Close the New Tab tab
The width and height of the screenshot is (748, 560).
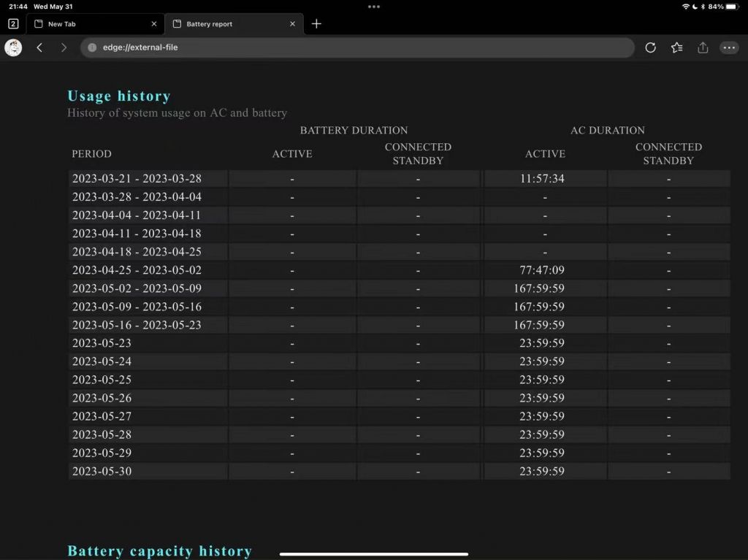tap(153, 24)
